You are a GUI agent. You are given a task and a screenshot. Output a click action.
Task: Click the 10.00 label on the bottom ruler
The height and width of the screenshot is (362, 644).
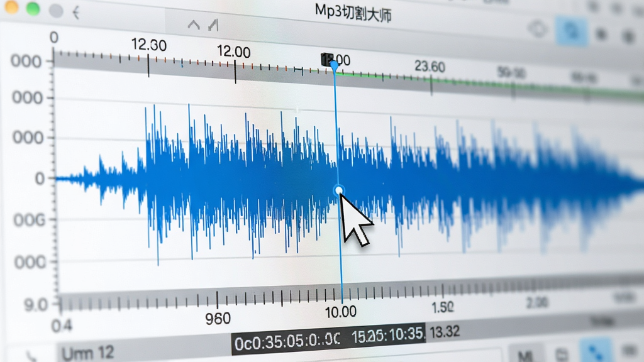340,312
